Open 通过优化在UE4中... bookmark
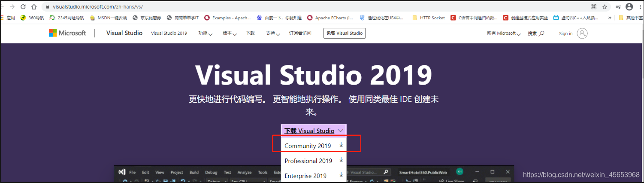The width and height of the screenshot is (644, 183). (382, 18)
